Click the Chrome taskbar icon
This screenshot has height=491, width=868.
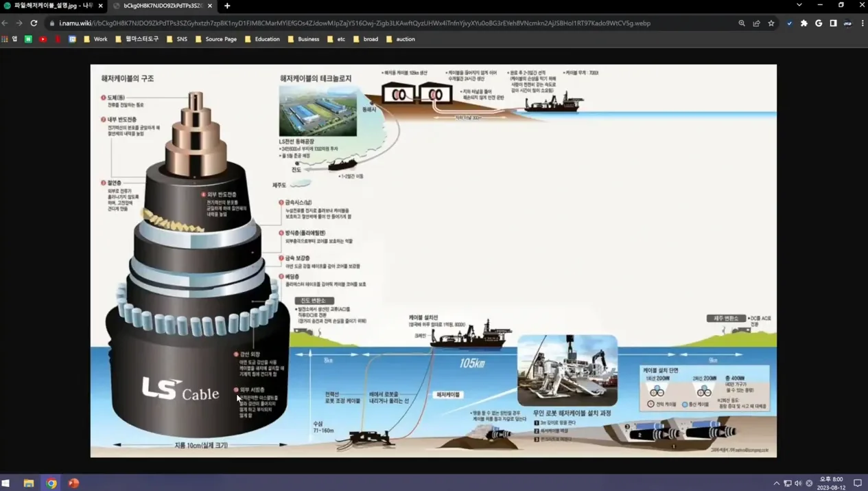tap(51, 483)
